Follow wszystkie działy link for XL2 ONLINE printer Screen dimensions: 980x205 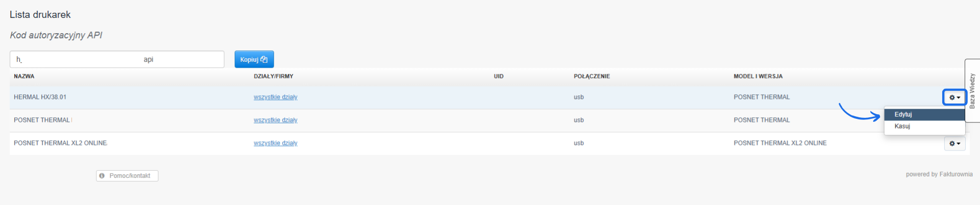coord(275,143)
